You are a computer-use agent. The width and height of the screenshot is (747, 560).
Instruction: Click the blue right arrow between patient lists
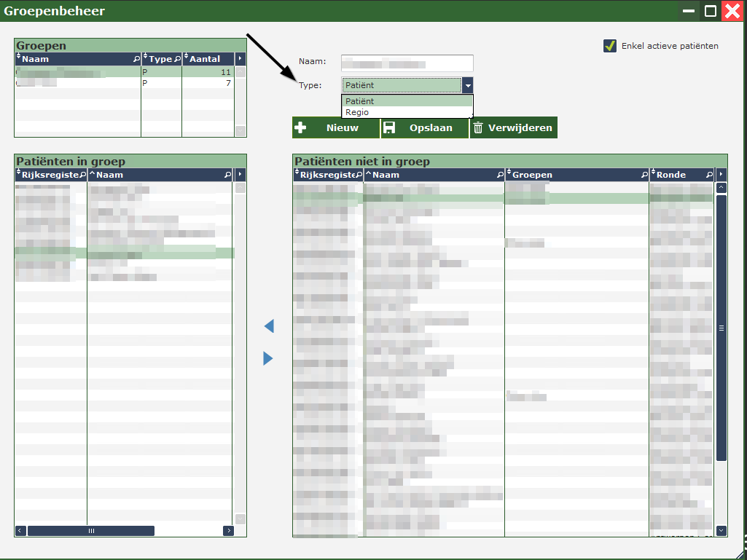click(x=268, y=358)
